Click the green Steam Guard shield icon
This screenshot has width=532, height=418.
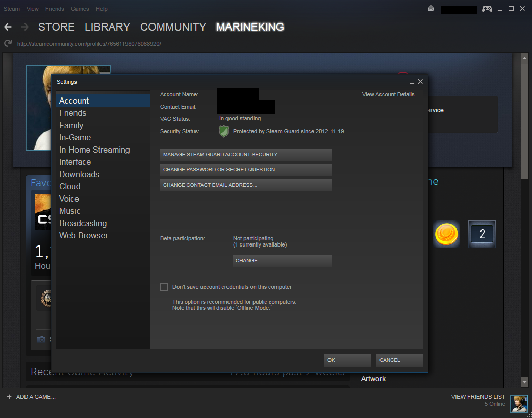pos(223,131)
